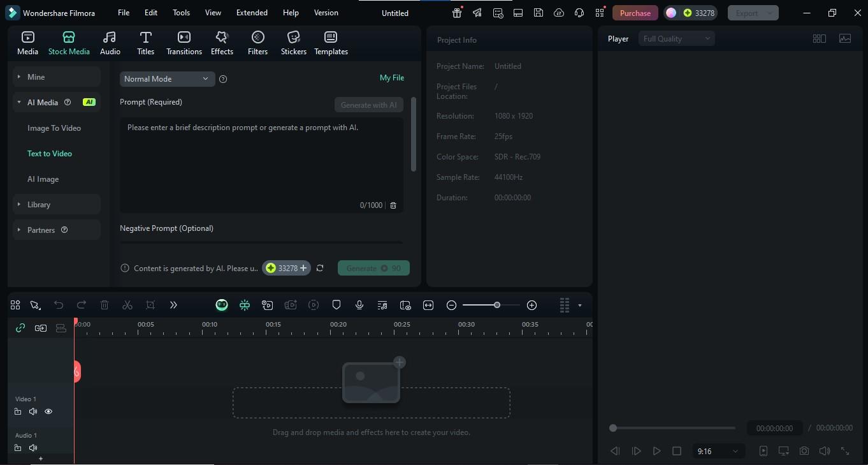Add a marker with the shield marker icon
This screenshot has width=868, height=465.
tap(336, 305)
